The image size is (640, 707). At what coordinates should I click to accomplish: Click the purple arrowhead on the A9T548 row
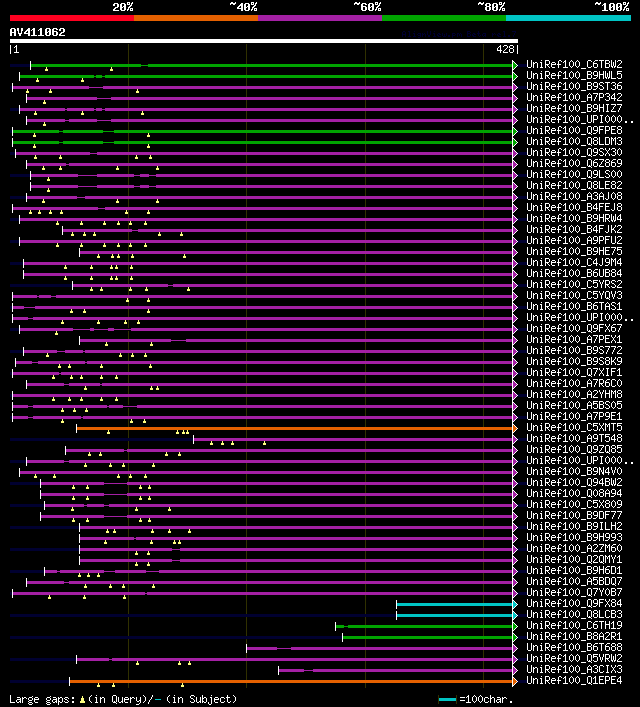[515, 439]
